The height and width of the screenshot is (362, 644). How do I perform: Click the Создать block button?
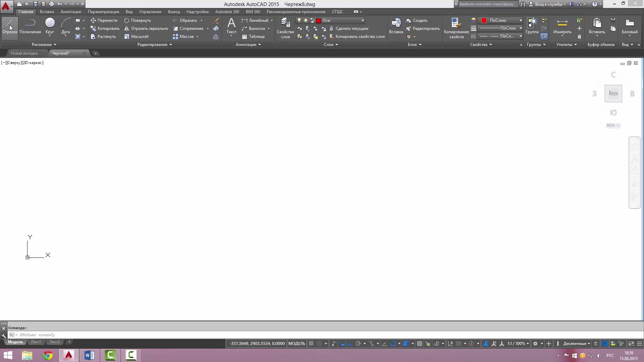pos(417,20)
